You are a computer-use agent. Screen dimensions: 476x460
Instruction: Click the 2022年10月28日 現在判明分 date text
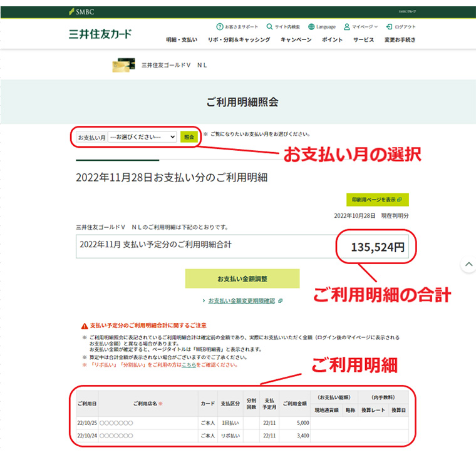[x=371, y=216]
